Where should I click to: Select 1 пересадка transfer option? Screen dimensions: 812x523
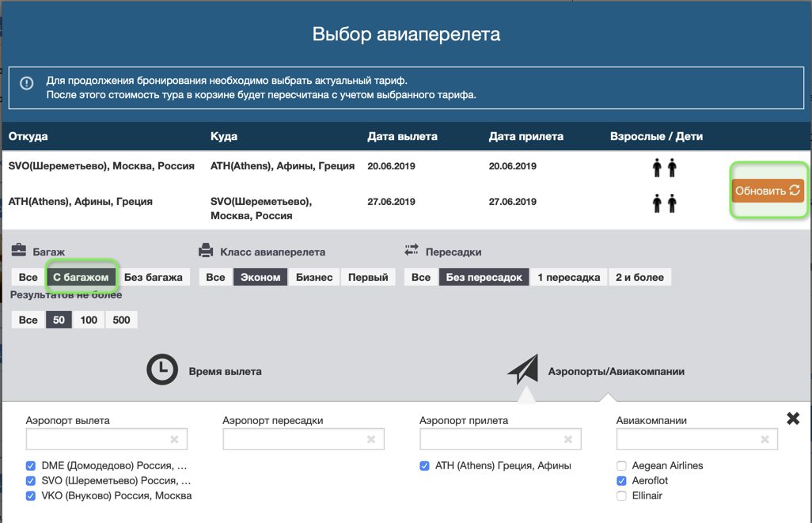(x=568, y=278)
